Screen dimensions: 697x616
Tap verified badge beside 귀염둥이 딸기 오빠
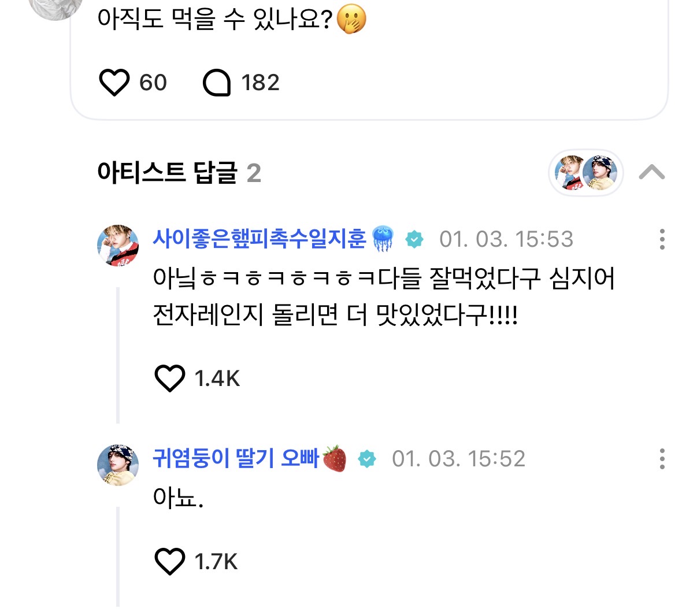(x=367, y=459)
